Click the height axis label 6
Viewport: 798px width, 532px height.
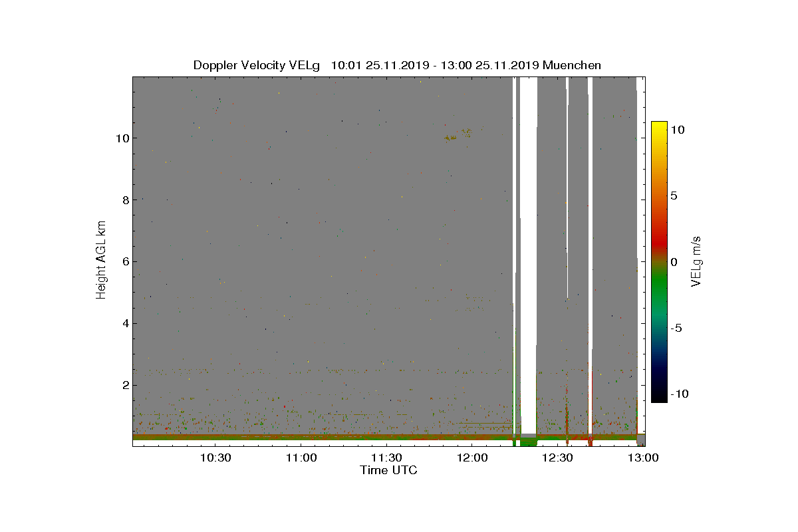[x=124, y=262]
